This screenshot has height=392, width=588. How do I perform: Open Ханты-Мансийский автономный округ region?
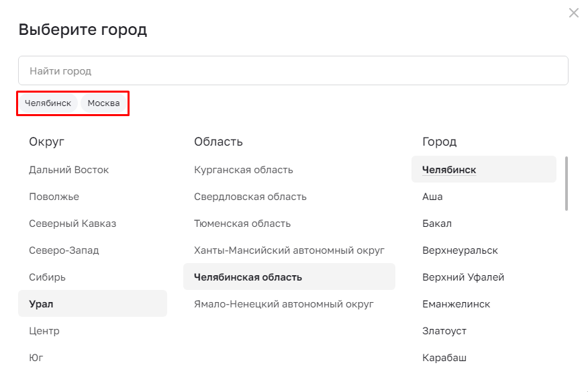pos(289,250)
